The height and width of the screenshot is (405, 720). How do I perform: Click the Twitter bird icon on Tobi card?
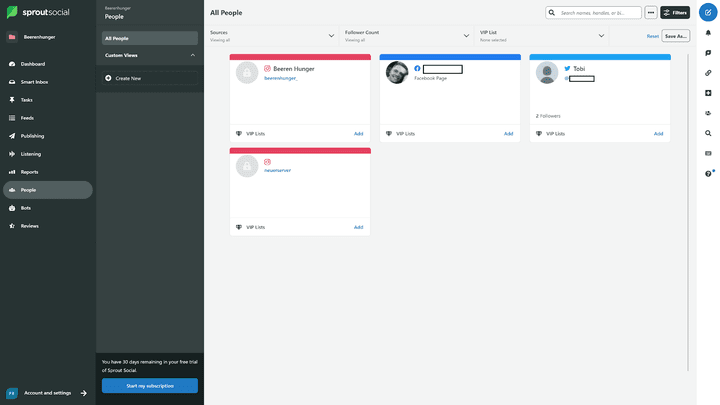568,68
